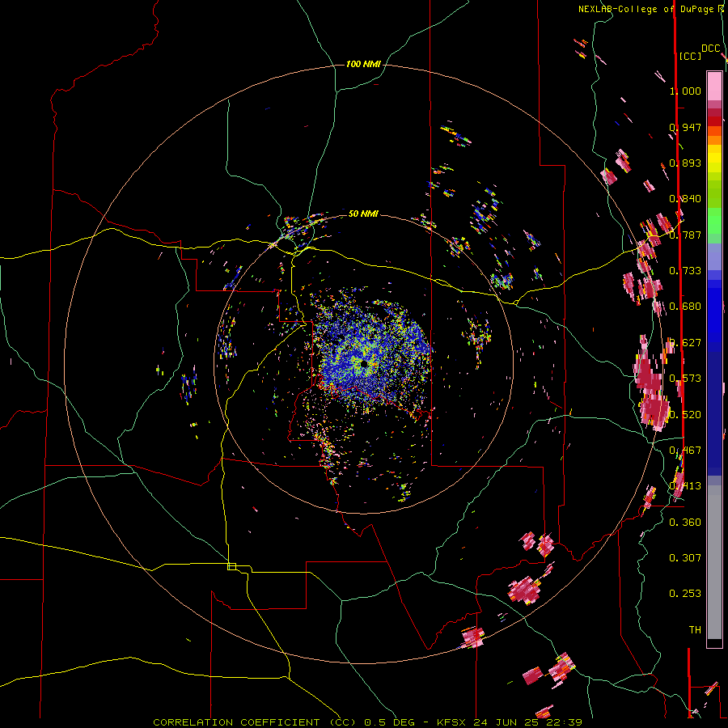Screen dimensions: 728x728
Task: Click the 0.947 scale value
Action: click(685, 127)
